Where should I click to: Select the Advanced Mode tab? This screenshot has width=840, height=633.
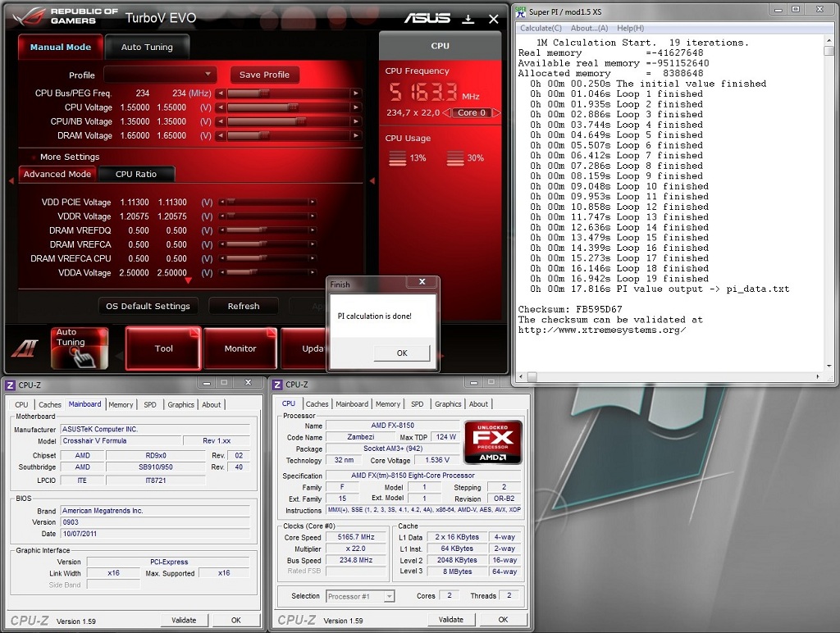[57, 174]
